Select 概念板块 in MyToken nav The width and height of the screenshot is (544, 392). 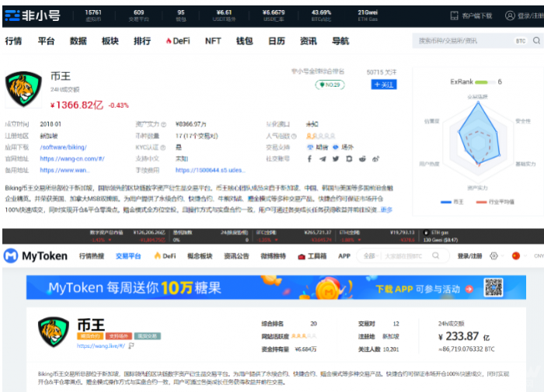tap(200, 256)
